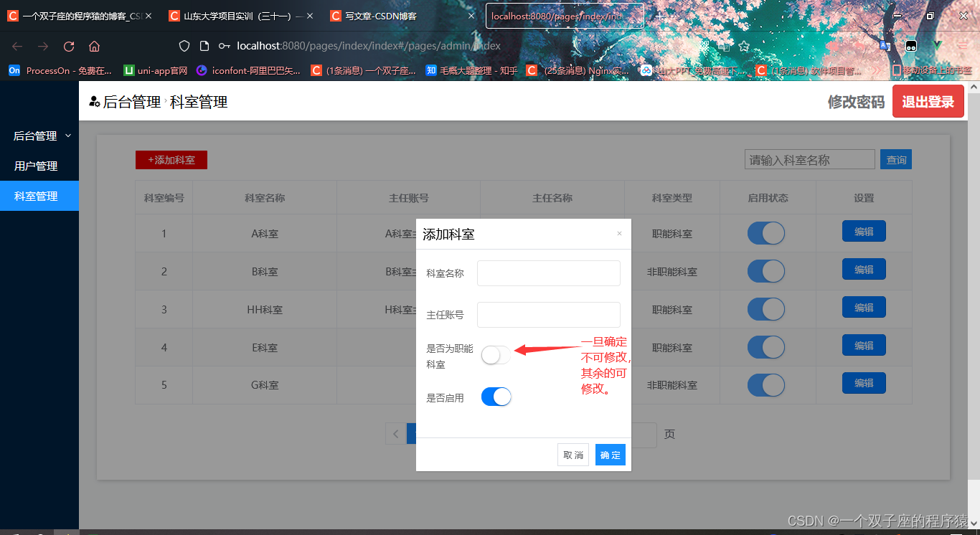
Task: Close the 一个双子座的程序猿的博客 tab
Action: tap(149, 16)
